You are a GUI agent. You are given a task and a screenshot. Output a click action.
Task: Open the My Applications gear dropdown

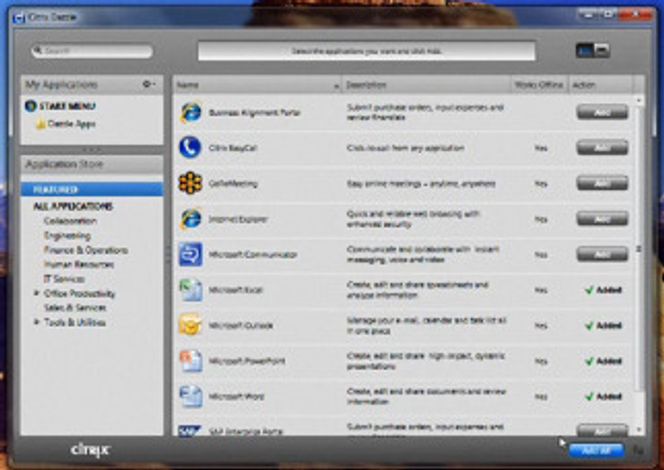(149, 84)
